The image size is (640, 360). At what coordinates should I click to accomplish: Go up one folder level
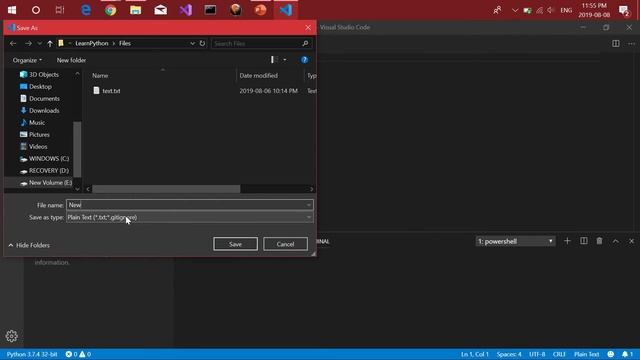50,43
